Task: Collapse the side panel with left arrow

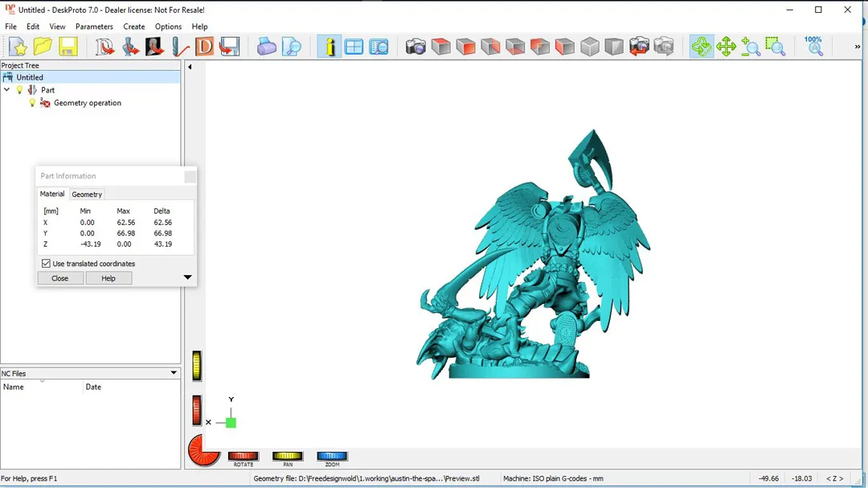Action: tap(190, 67)
